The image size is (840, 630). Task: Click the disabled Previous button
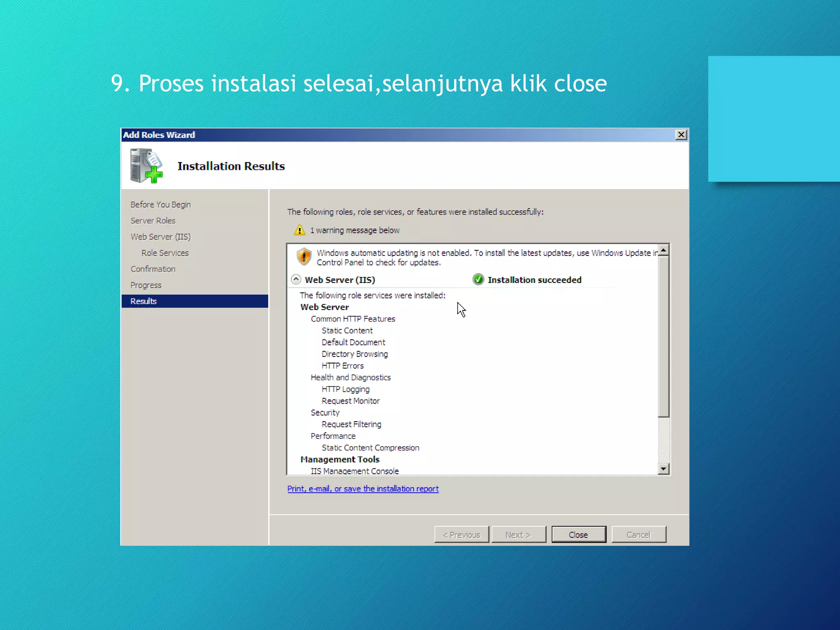[x=461, y=534]
